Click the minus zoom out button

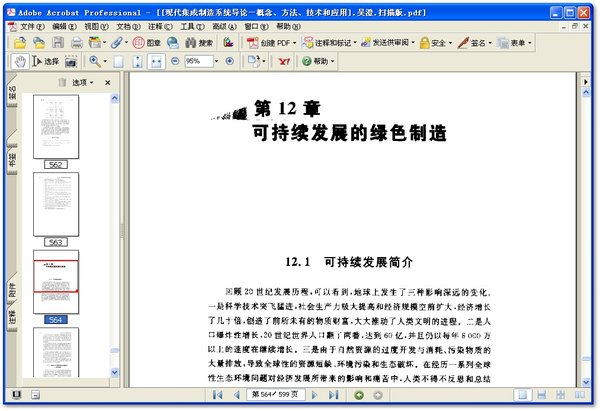(x=175, y=61)
